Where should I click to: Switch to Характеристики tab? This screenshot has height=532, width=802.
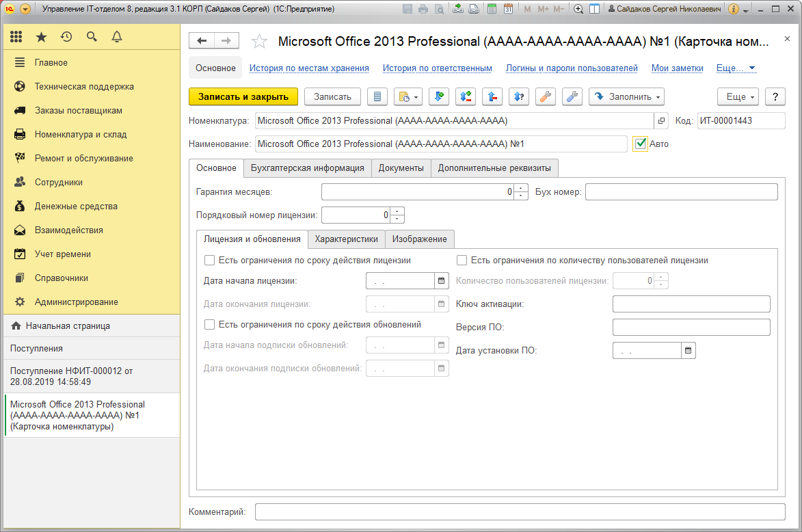point(346,239)
